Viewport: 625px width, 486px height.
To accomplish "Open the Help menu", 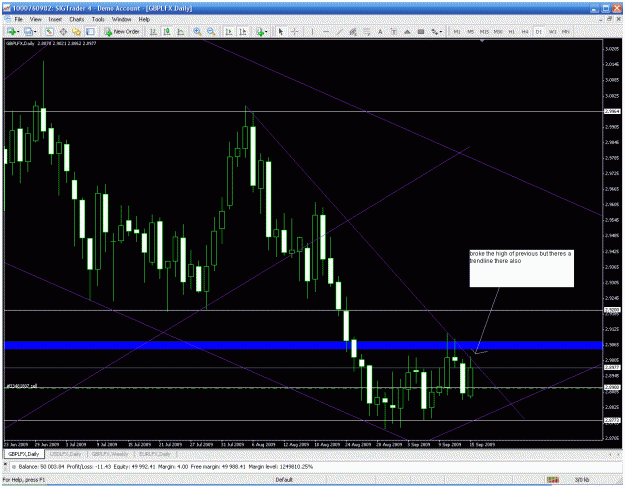I will pos(144,19).
